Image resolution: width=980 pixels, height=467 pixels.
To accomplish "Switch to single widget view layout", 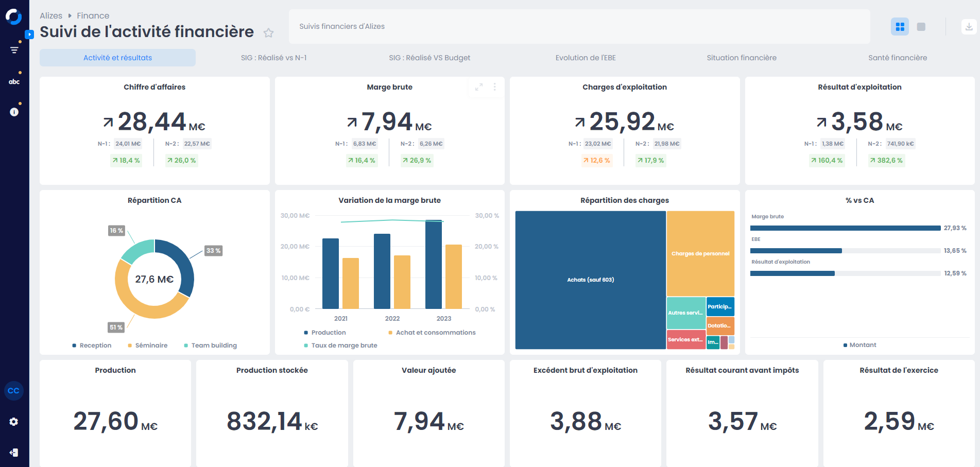I will [920, 26].
